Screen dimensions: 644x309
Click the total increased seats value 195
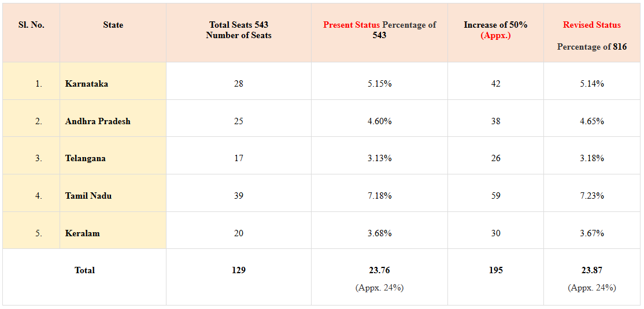495,270
